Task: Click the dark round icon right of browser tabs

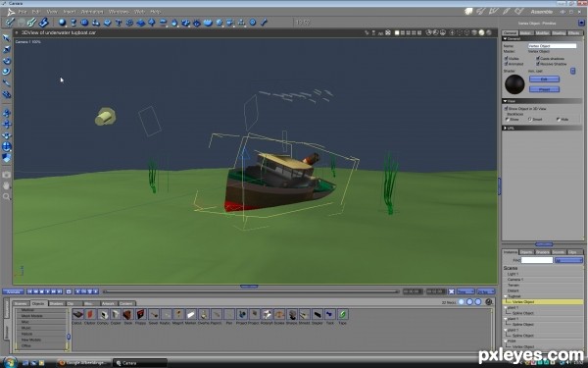Action: [489, 301]
